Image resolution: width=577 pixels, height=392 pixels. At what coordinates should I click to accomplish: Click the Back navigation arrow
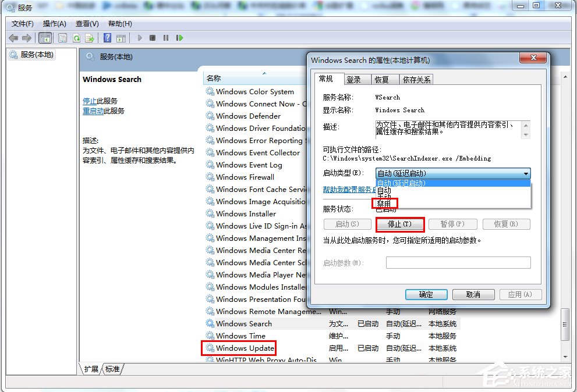coord(13,37)
